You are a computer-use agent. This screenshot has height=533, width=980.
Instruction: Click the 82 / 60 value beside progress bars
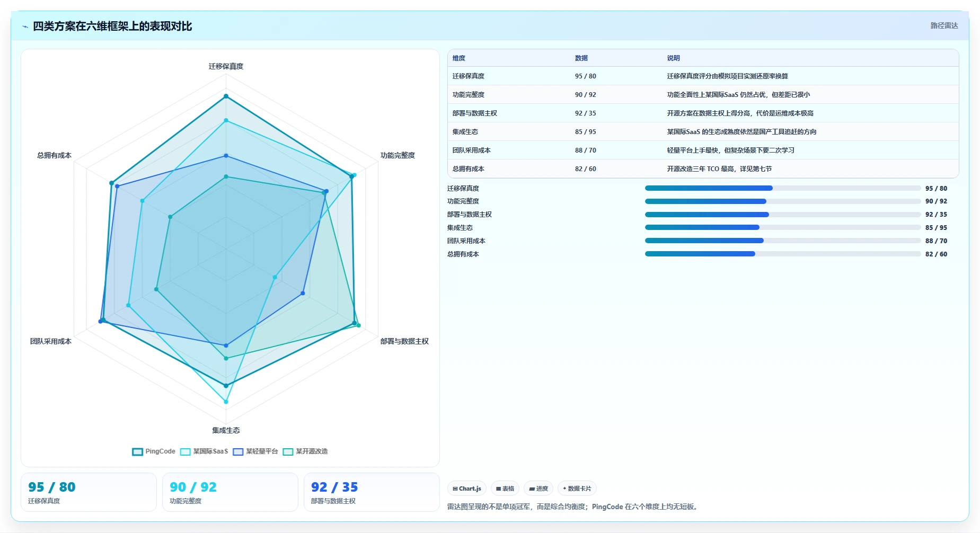(x=936, y=254)
